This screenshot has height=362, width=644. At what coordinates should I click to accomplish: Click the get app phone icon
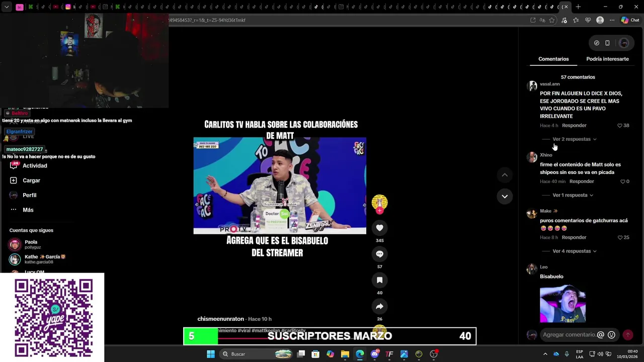click(607, 43)
